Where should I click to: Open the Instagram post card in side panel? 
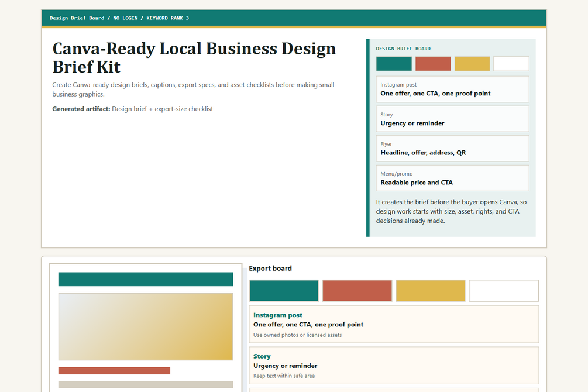coord(453,90)
